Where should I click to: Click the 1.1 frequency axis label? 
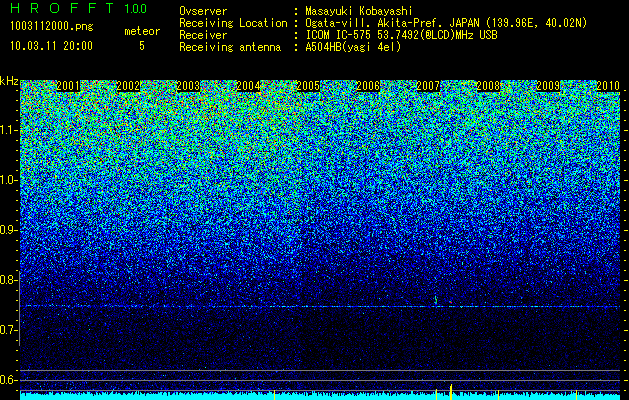pyautogui.click(x=8, y=130)
